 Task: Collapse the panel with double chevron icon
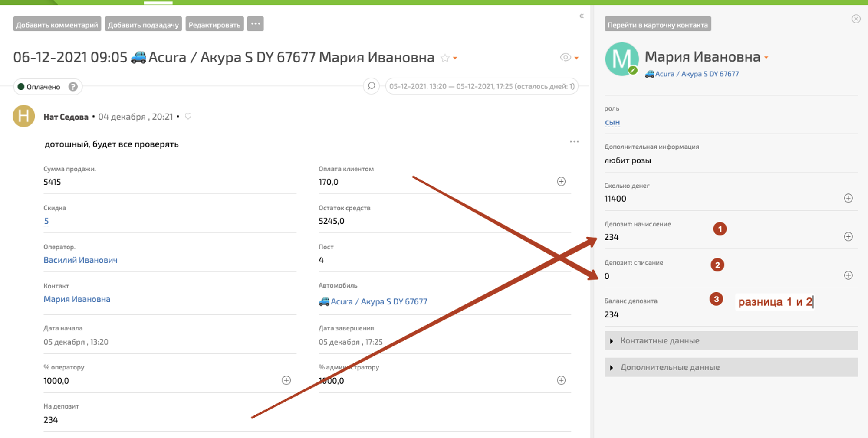581,16
